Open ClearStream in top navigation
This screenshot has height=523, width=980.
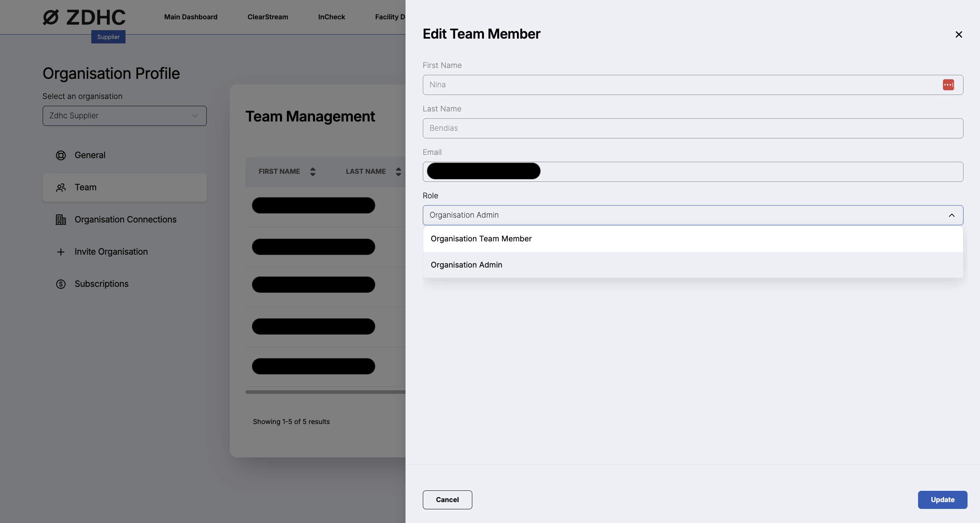[x=268, y=17]
